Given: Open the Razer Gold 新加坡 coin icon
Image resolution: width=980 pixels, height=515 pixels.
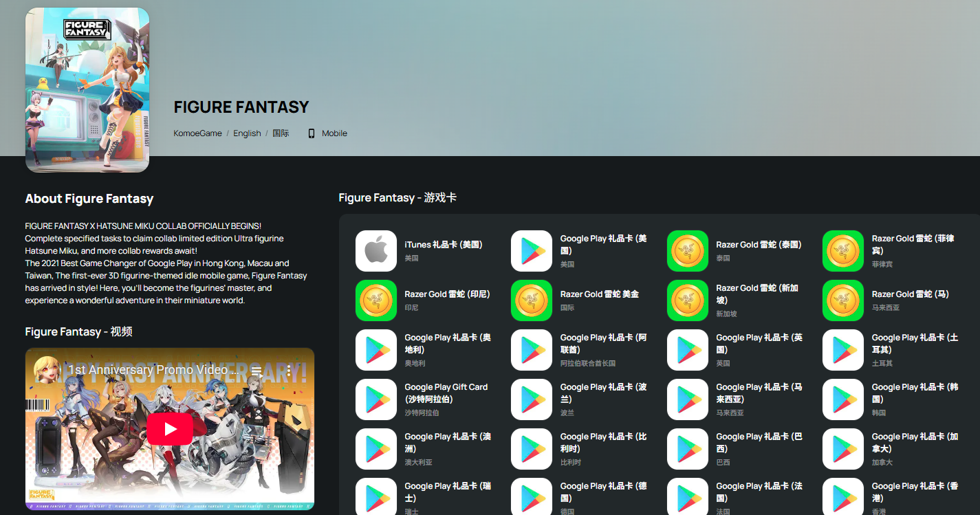Looking at the screenshot, I should (688, 300).
